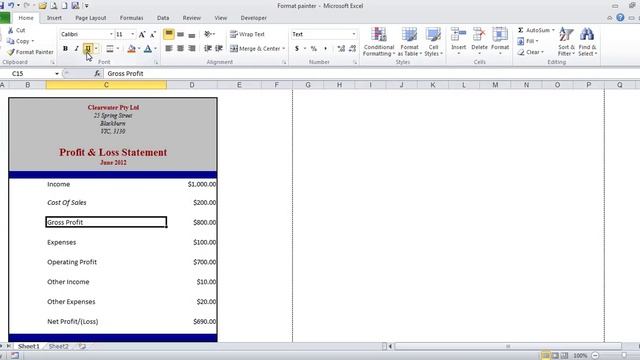Open the Developer tab

(x=253, y=18)
